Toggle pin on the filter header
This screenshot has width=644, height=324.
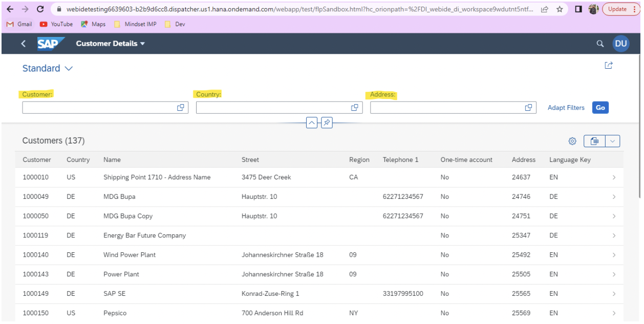click(x=327, y=123)
